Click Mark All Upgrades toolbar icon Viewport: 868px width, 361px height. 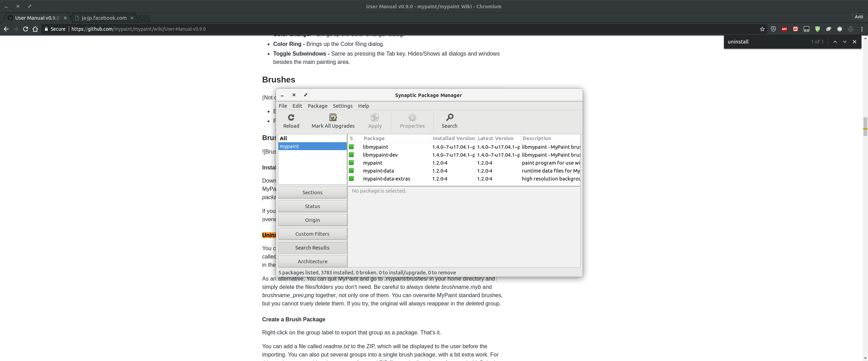coord(333,117)
